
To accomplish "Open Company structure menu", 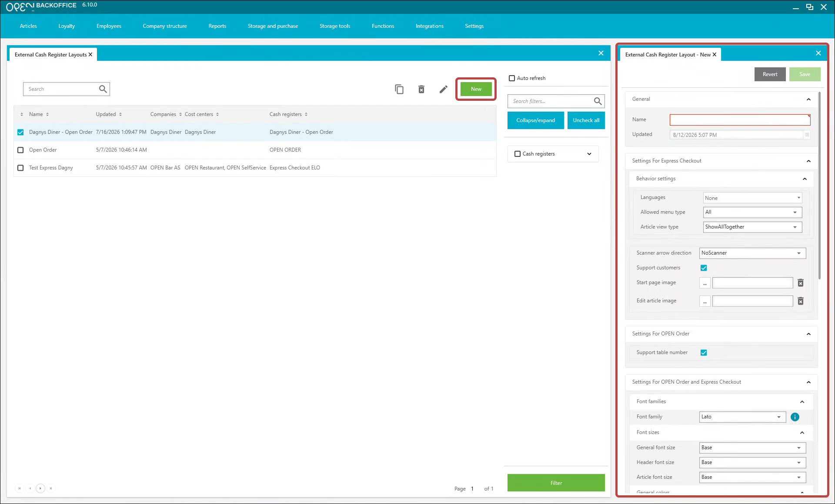I will pyautogui.click(x=165, y=26).
